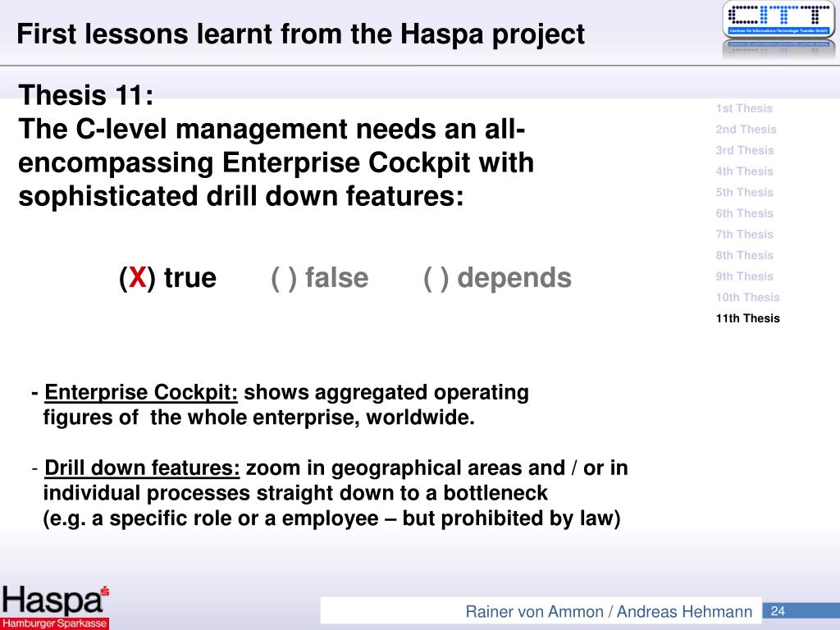Image resolution: width=840 pixels, height=630 pixels.
Task: Click the slide number 24
Action: tap(778, 610)
